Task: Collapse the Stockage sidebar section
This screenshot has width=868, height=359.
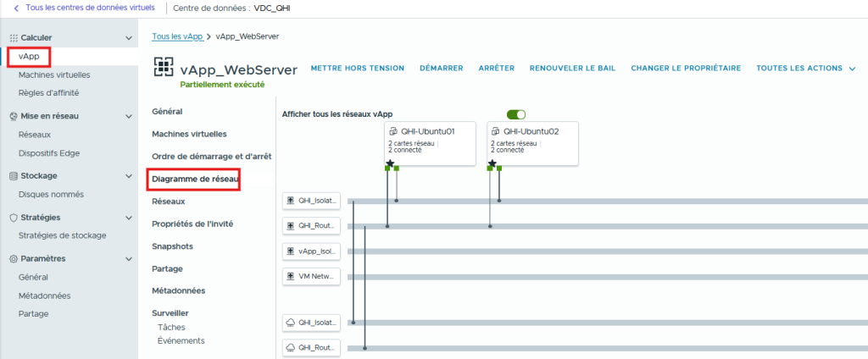Action: coord(129,176)
